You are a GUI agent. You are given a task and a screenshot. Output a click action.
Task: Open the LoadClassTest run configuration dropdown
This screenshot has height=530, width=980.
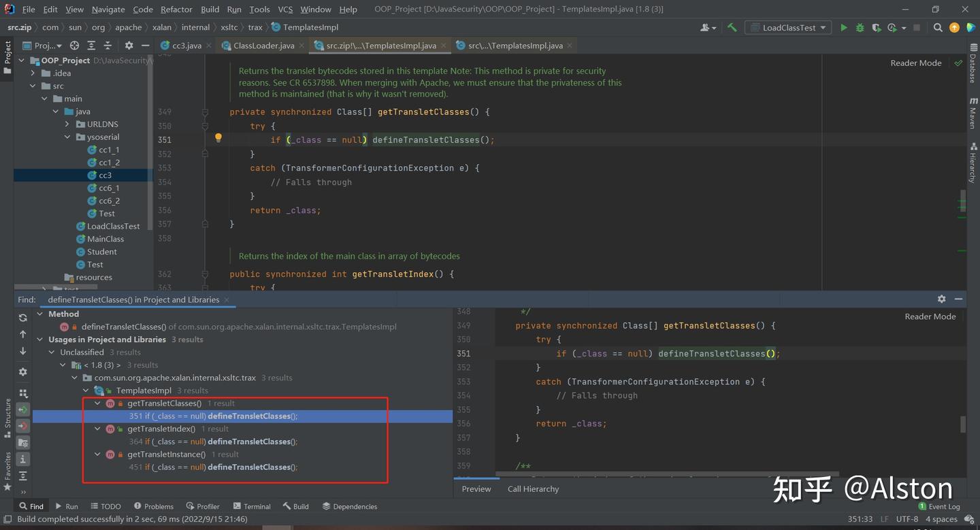pos(788,28)
